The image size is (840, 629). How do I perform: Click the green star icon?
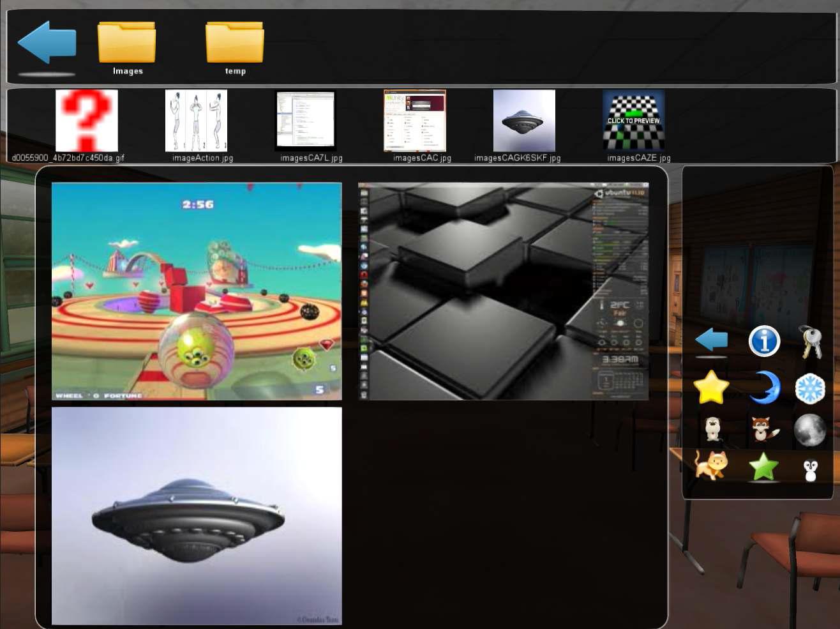(x=763, y=466)
